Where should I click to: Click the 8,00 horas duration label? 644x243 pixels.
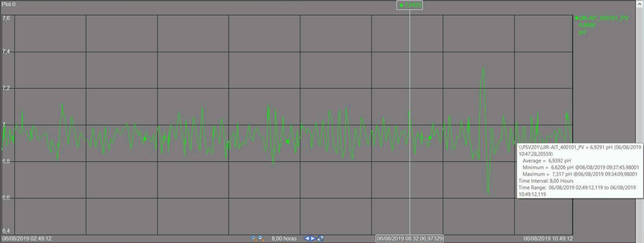(284, 239)
